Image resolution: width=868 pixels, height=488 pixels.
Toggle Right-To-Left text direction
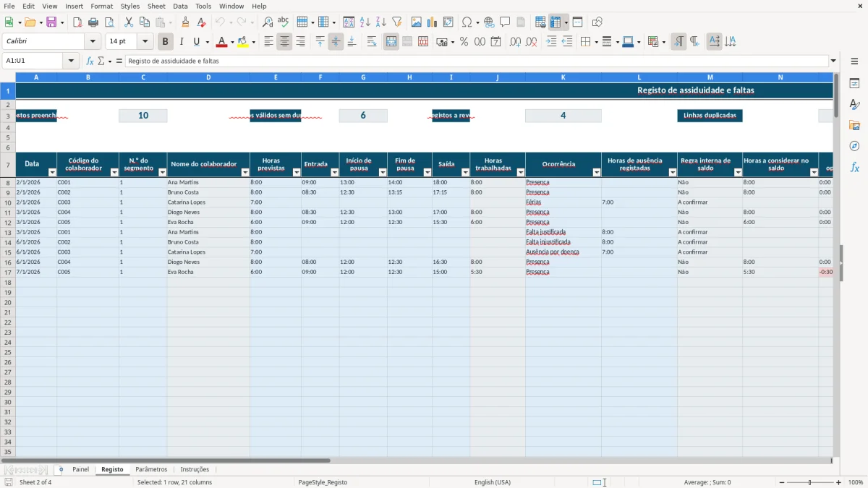[694, 42]
